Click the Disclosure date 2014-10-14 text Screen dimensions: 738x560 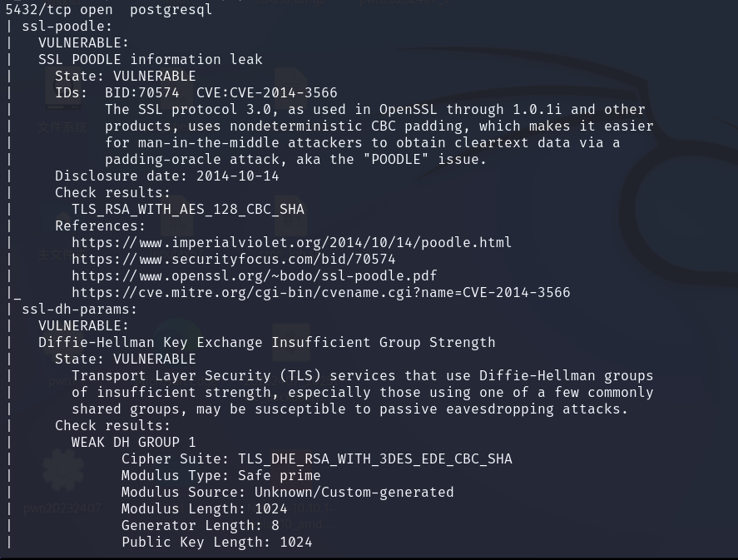167,176
